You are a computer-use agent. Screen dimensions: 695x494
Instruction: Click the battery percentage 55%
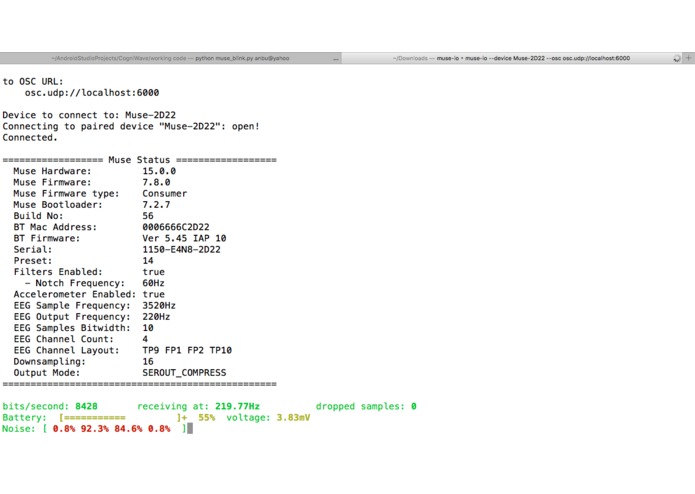(207, 418)
